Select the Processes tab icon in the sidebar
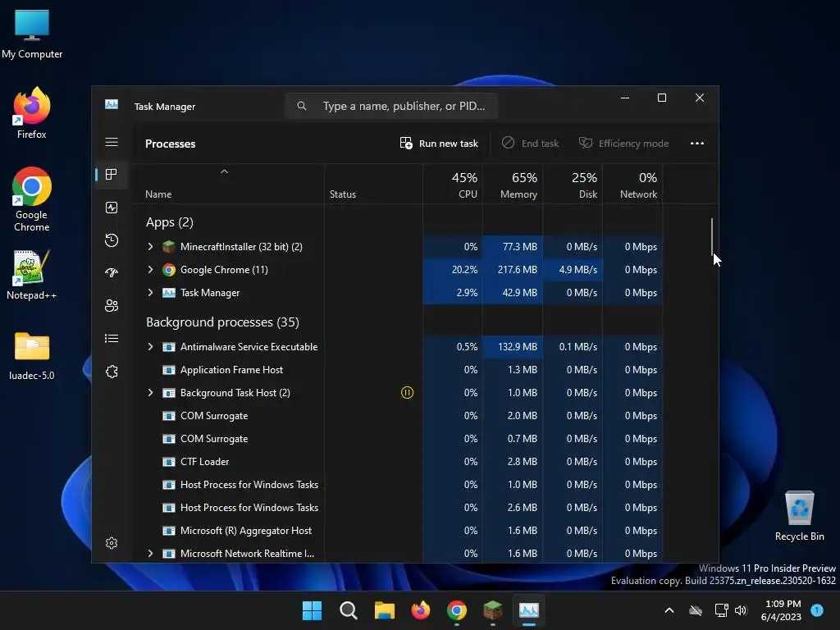 tap(112, 175)
